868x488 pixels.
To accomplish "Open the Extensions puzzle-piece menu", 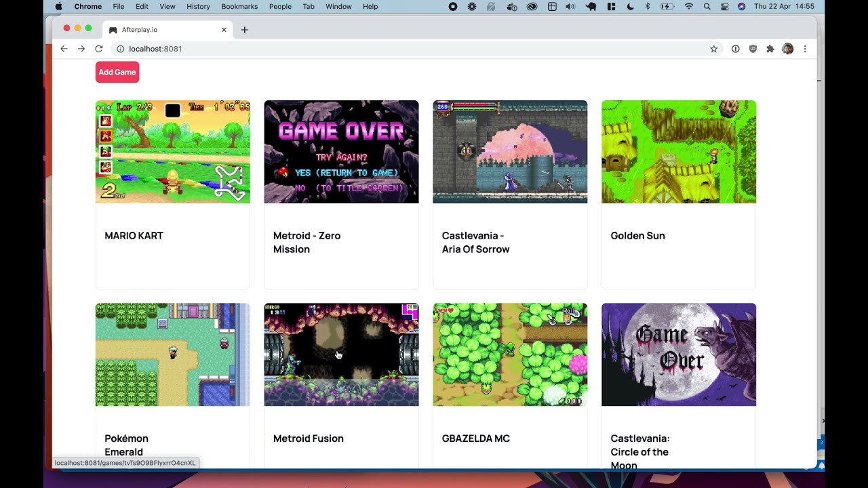I will click(x=770, y=49).
